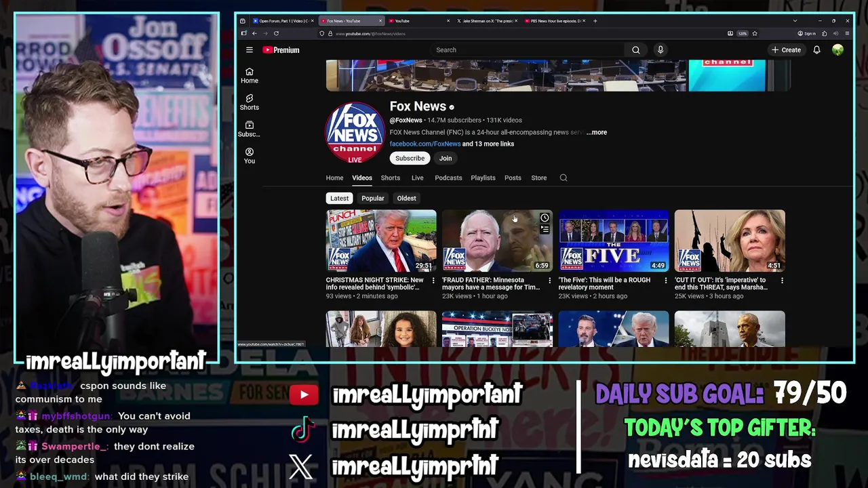Open the channel Posts tab
The image size is (868, 488).
pyautogui.click(x=513, y=178)
